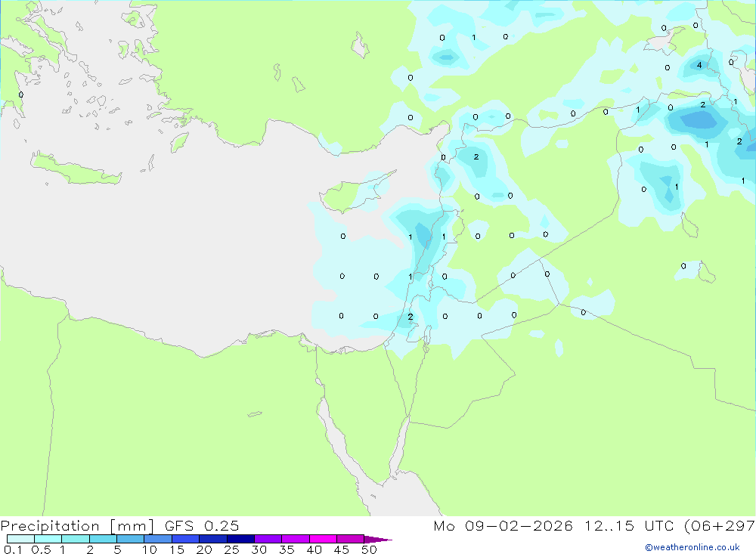Choose the 10–15 mm blue swatch
Viewport: 756px width, 554px height.
click(158, 539)
